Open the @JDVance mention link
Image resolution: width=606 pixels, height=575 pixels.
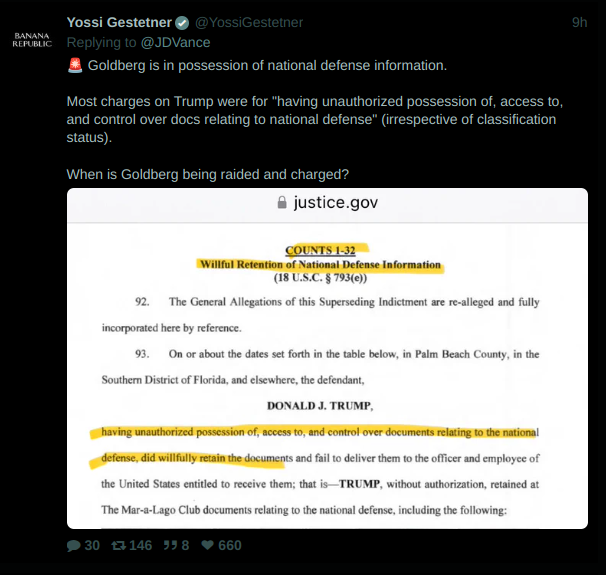coord(175,42)
